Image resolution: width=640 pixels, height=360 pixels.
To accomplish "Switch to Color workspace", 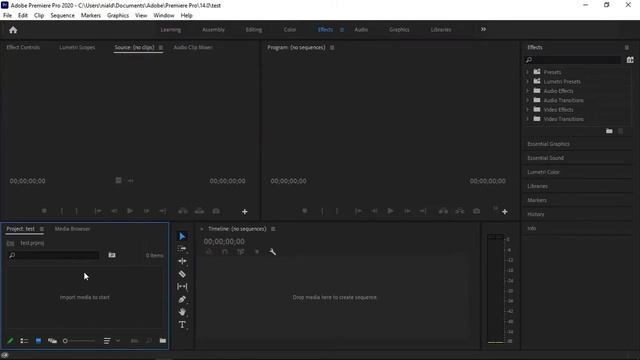I will (x=290, y=29).
